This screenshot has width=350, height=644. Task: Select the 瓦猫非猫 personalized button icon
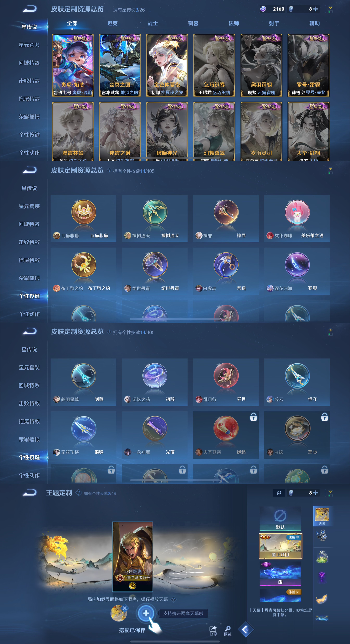coord(84,212)
